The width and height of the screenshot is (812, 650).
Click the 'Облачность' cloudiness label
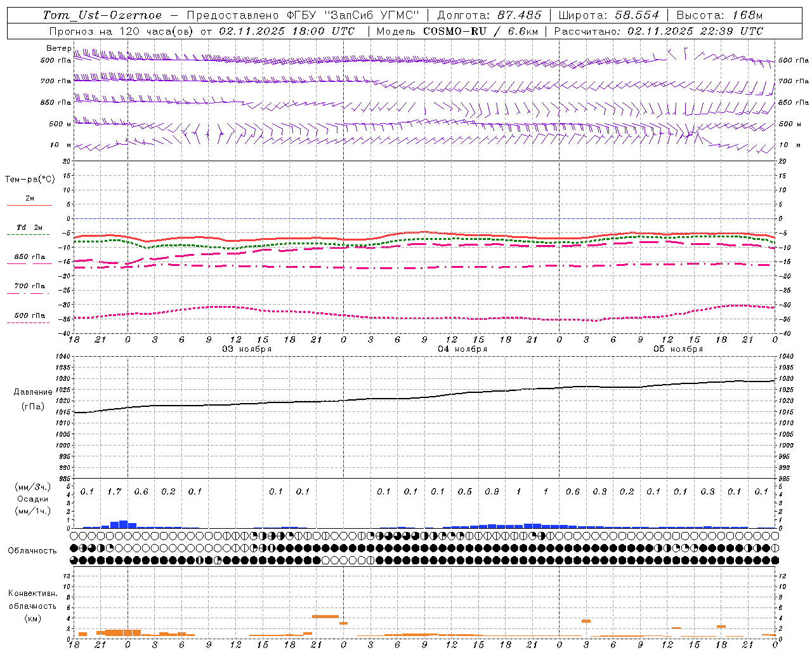click(x=32, y=551)
